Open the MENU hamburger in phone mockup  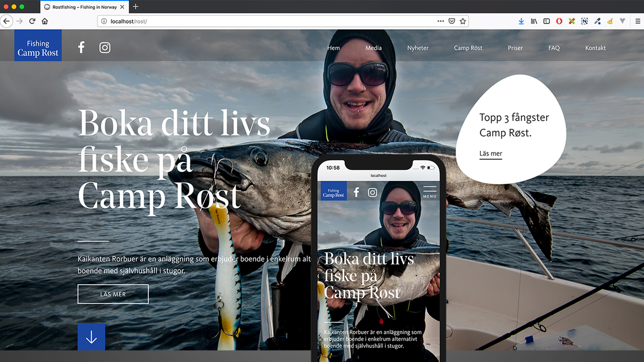[x=430, y=192]
